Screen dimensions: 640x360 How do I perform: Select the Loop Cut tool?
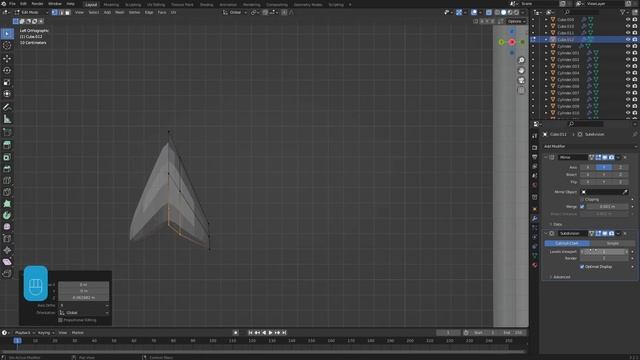tap(7, 180)
